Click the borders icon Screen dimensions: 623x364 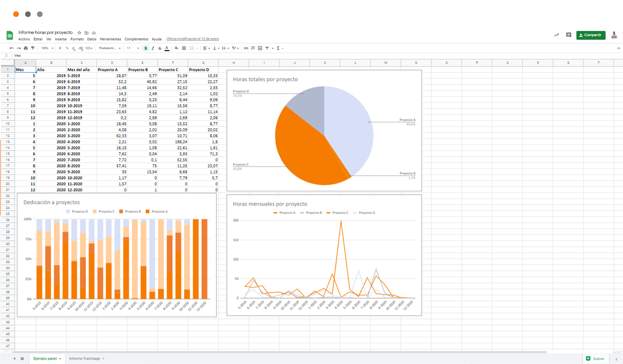coord(184,48)
